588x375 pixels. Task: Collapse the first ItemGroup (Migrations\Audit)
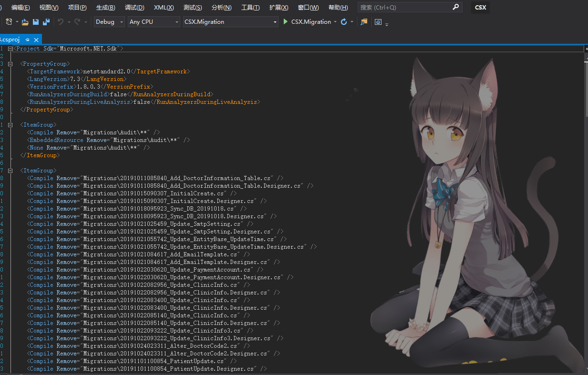pos(10,125)
